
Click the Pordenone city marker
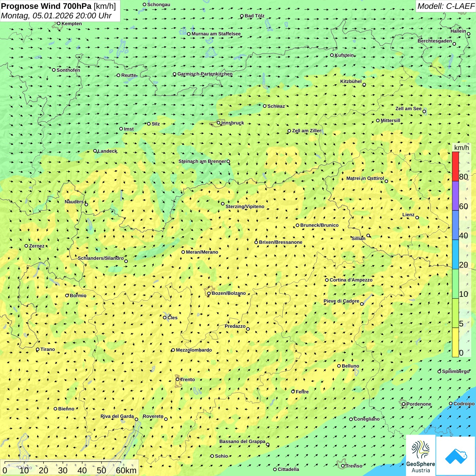pyautogui.click(x=404, y=404)
